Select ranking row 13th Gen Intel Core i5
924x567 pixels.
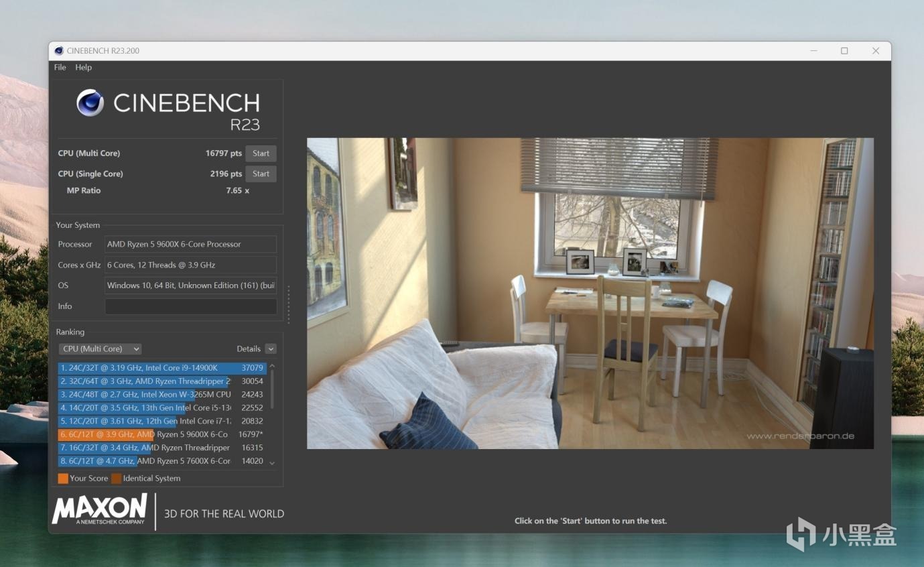[x=162, y=407]
